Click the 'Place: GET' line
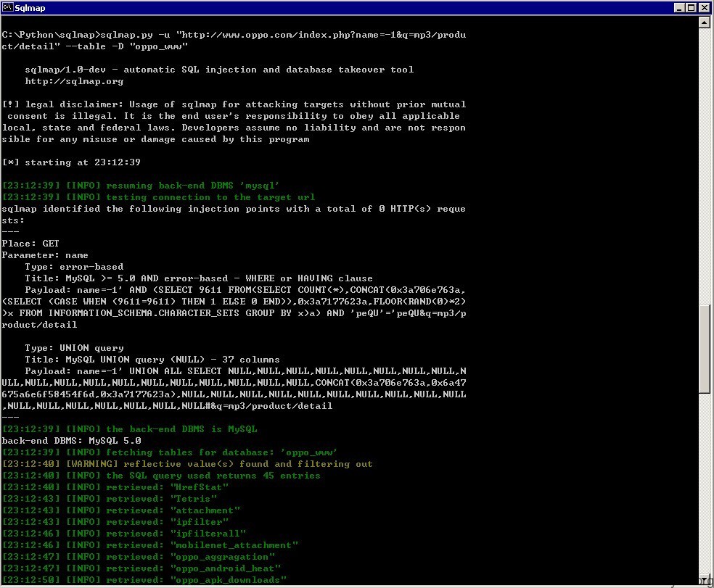714x588 pixels. click(x=30, y=244)
